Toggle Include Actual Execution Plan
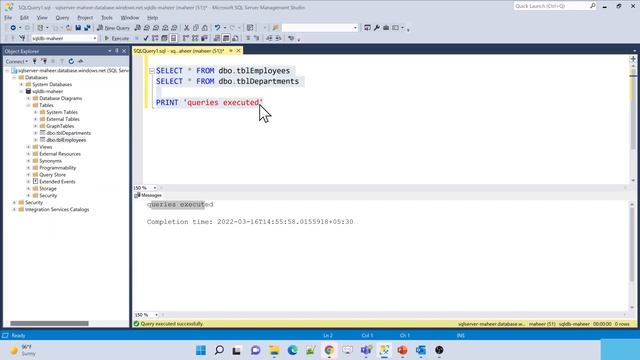 [186, 38]
